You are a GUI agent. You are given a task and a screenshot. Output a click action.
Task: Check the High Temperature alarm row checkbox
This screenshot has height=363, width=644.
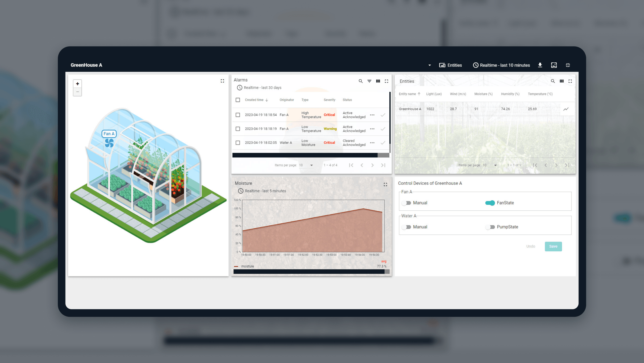click(x=238, y=115)
